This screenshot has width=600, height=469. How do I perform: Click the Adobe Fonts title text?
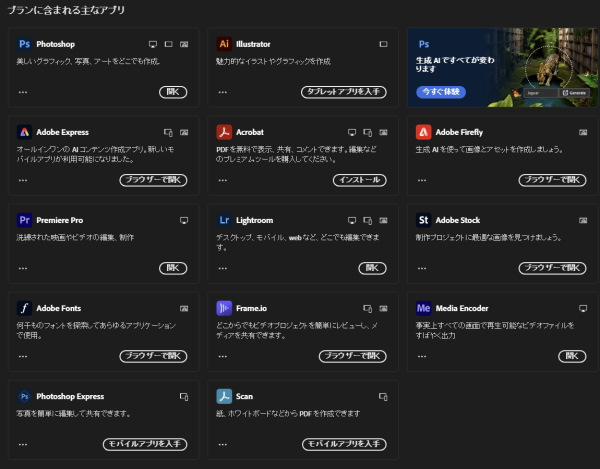59,308
